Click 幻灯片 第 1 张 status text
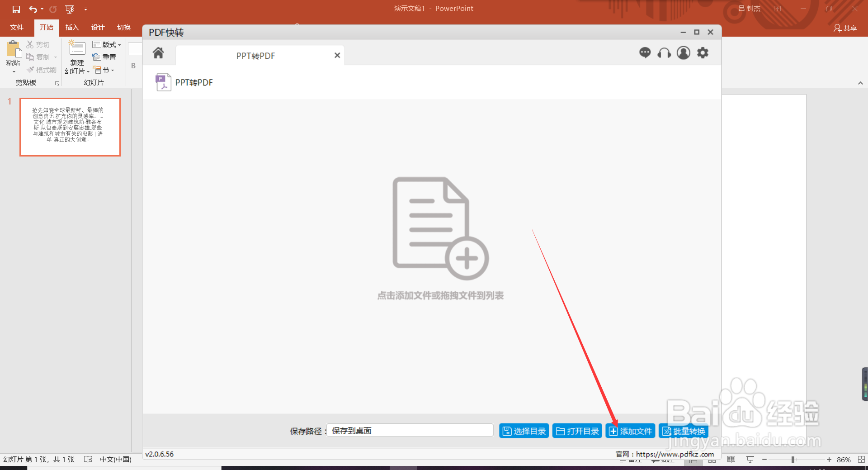The image size is (868, 470). pyautogui.click(x=39, y=460)
